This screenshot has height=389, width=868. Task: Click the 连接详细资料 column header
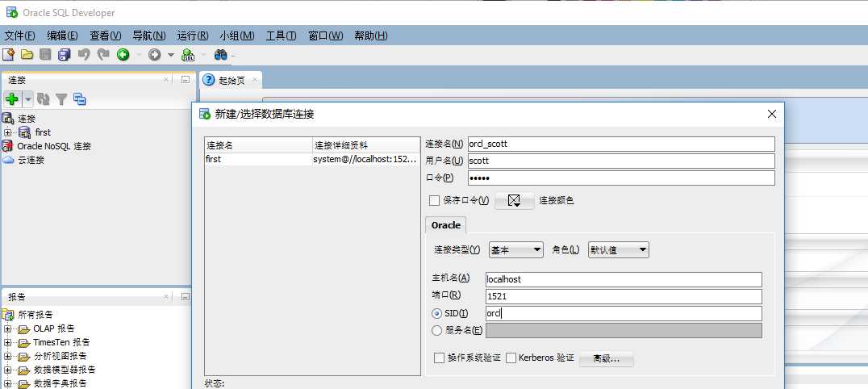pyautogui.click(x=366, y=145)
